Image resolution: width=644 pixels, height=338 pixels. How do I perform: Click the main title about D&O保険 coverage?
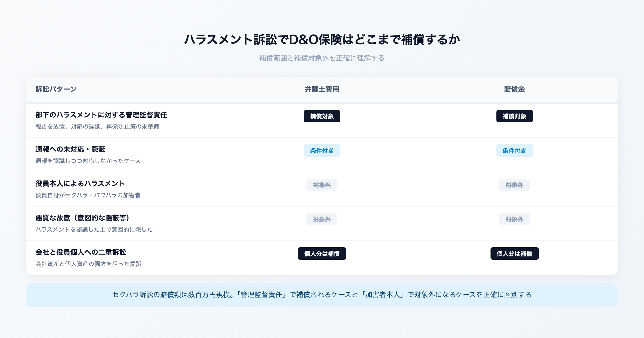(x=322, y=39)
